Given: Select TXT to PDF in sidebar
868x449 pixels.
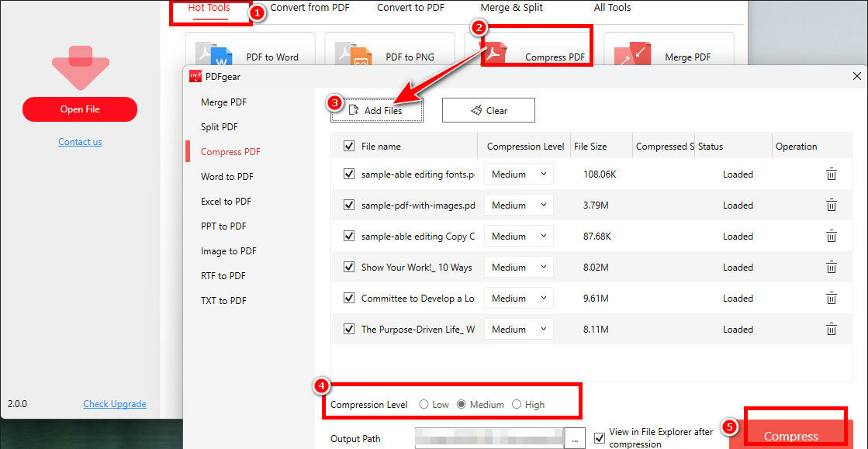Looking at the screenshot, I should pyautogui.click(x=223, y=301).
